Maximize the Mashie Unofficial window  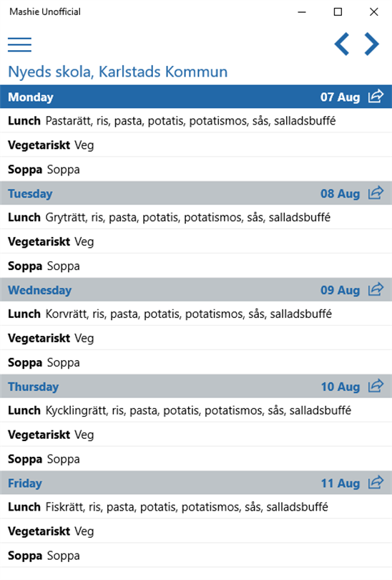[338, 12]
